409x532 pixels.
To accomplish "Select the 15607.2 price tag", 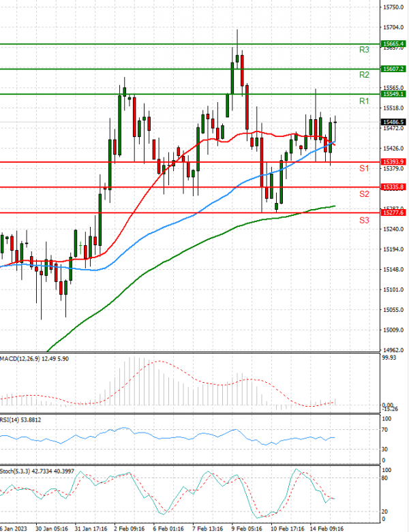I will pyautogui.click(x=393, y=69).
